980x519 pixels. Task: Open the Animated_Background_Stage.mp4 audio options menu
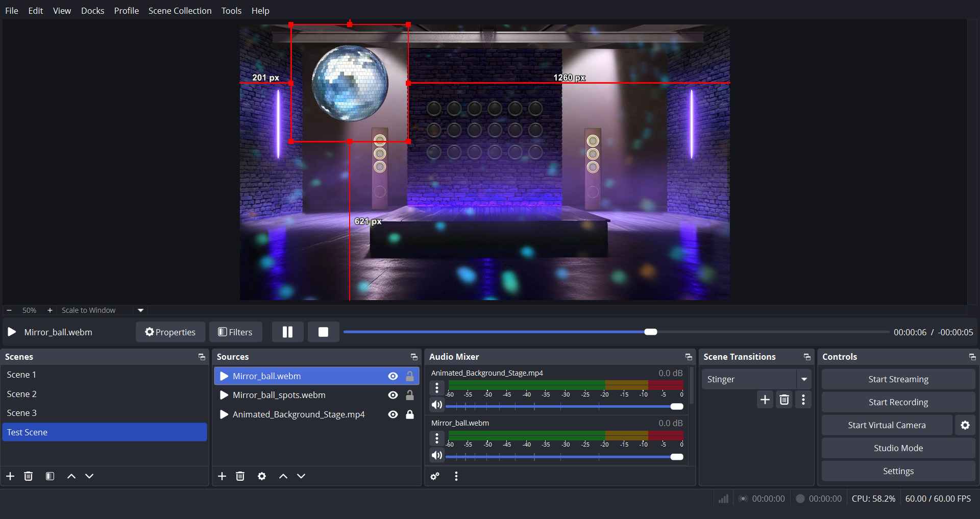pos(437,388)
